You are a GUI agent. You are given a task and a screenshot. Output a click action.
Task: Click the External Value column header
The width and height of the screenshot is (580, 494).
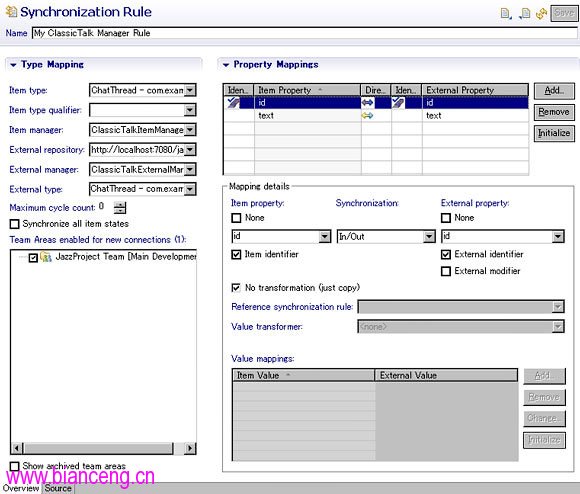tap(446, 375)
